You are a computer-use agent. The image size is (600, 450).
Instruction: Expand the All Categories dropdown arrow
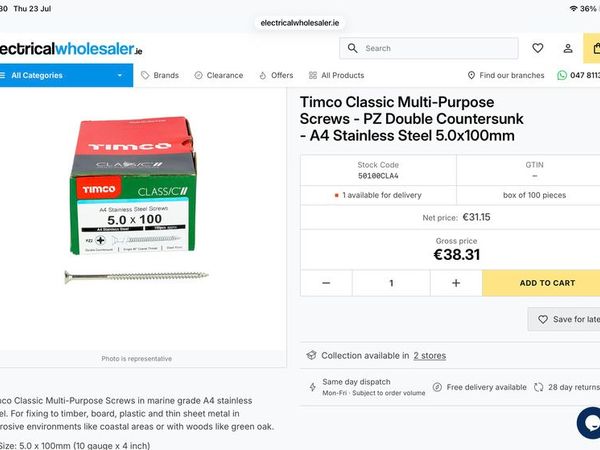click(120, 75)
